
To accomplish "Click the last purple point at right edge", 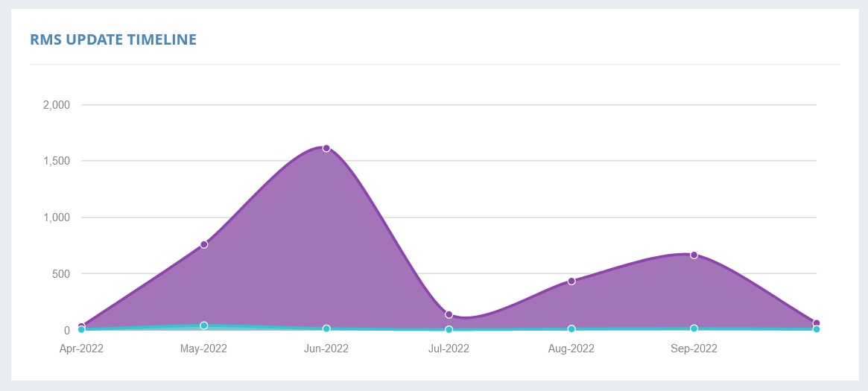I will (x=817, y=323).
